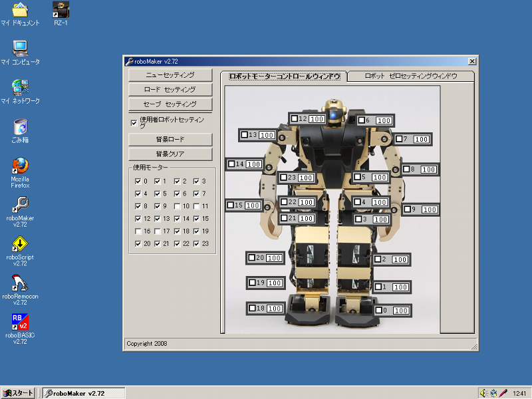
Task: Enable motor 16 in 使用モーター group
Action: (138, 231)
